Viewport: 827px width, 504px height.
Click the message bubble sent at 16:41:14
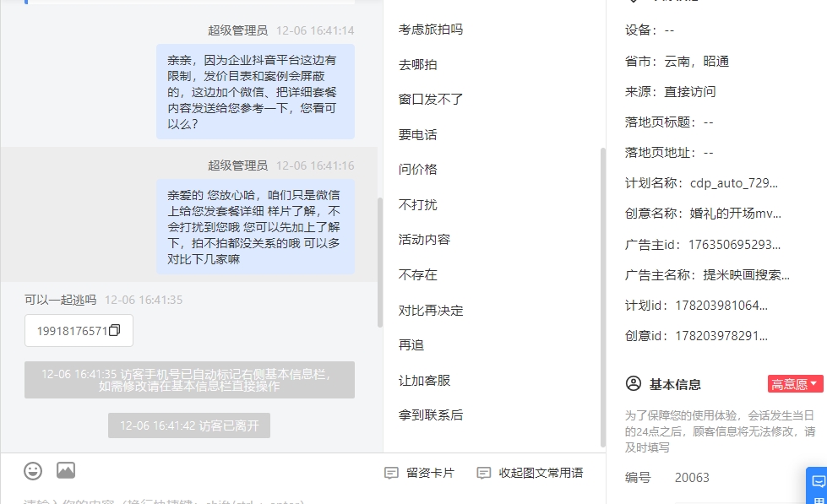click(255, 92)
